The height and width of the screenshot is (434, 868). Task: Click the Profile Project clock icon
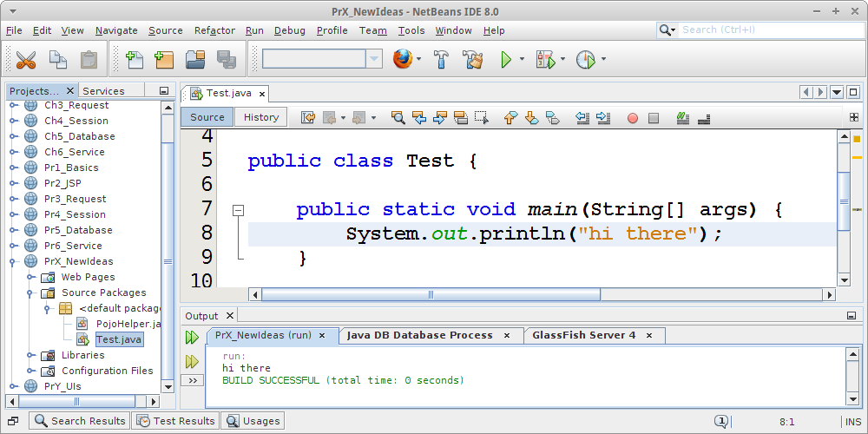(586, 59)
